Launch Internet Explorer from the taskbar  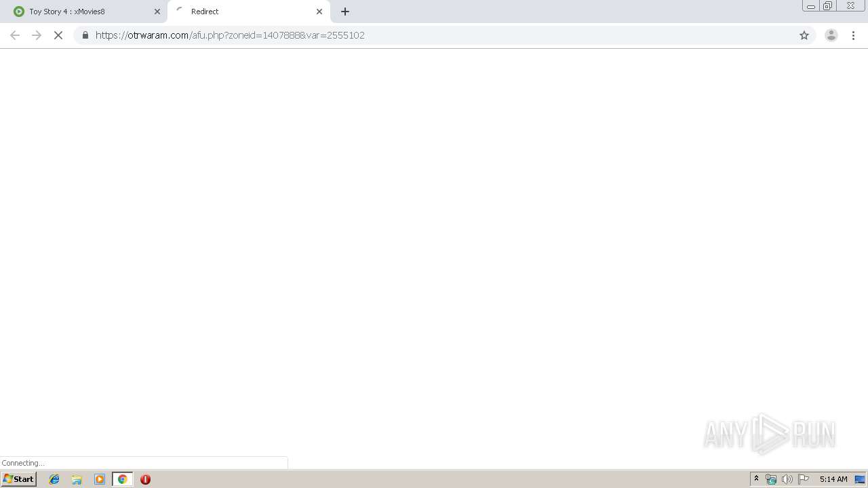(54, 479)
